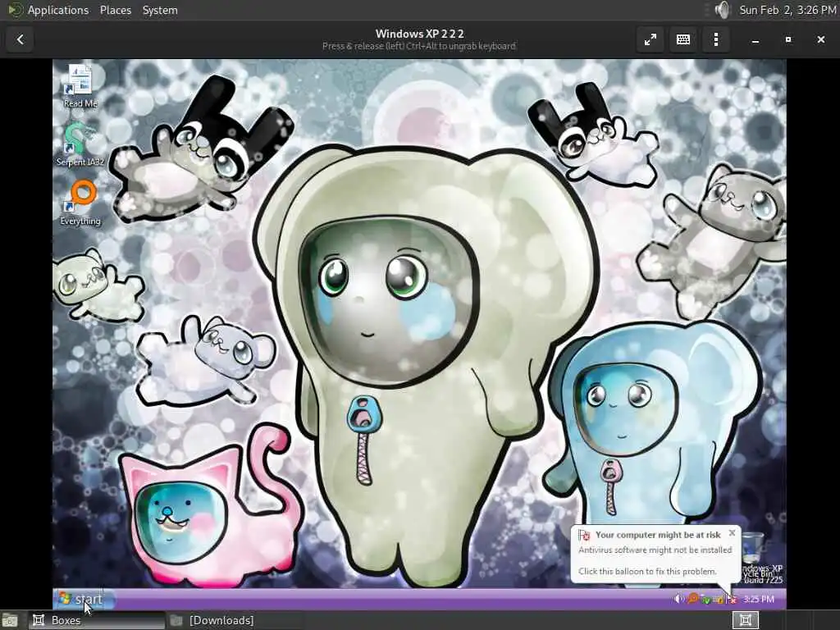Select the Everything search desktop icon

pos(80,203)
